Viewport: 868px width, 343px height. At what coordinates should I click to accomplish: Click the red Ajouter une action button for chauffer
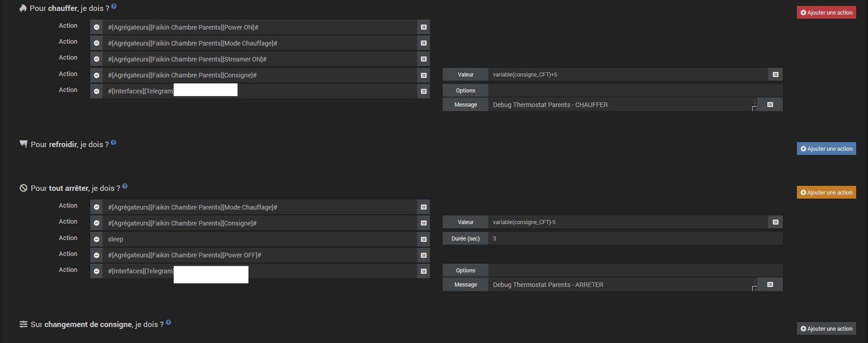[826, 13]
